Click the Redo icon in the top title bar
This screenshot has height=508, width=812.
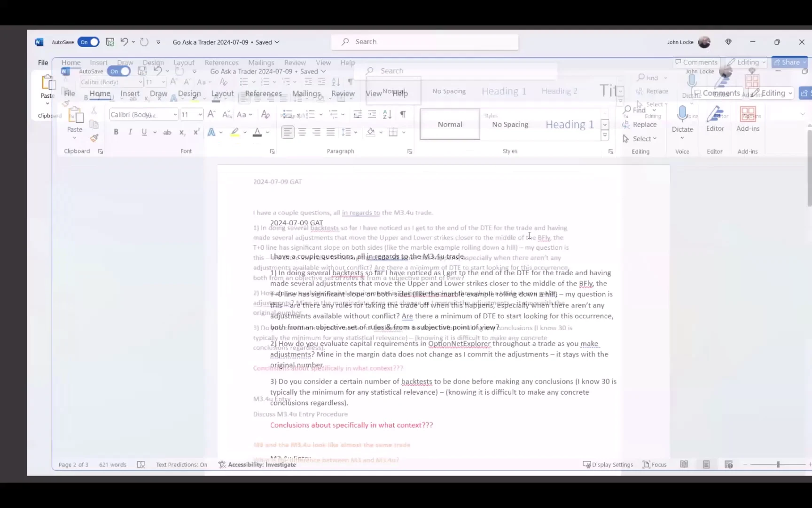144,42
